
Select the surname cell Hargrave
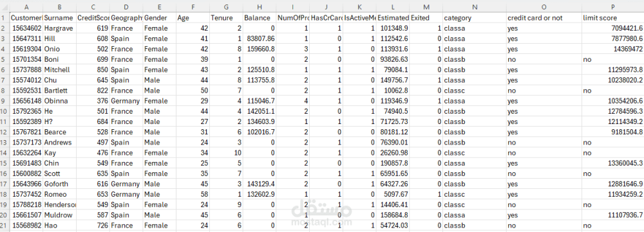(x=59, y=28)
